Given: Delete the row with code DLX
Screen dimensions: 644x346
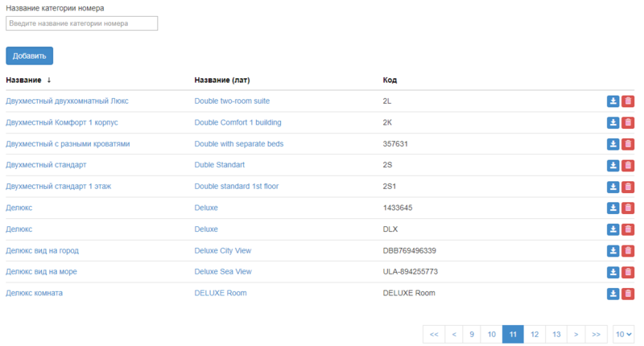Looking at the screenshot, I should click(628, 229).
